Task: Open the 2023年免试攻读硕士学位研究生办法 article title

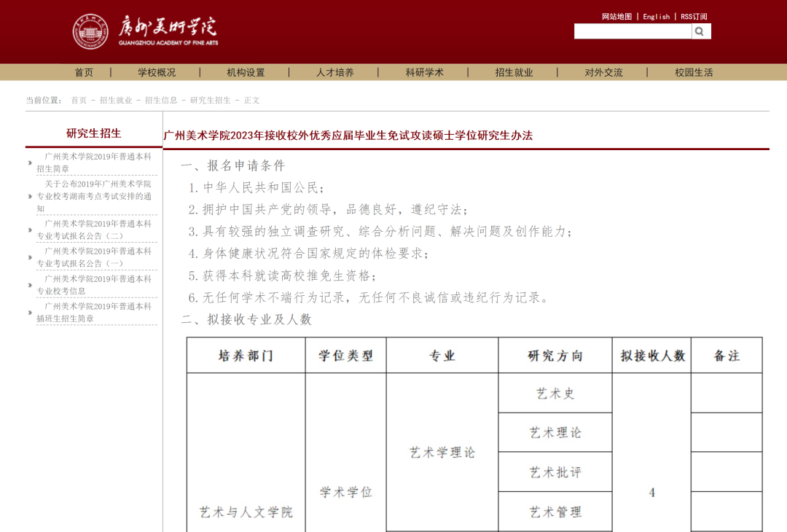Action: coord(348,135)
